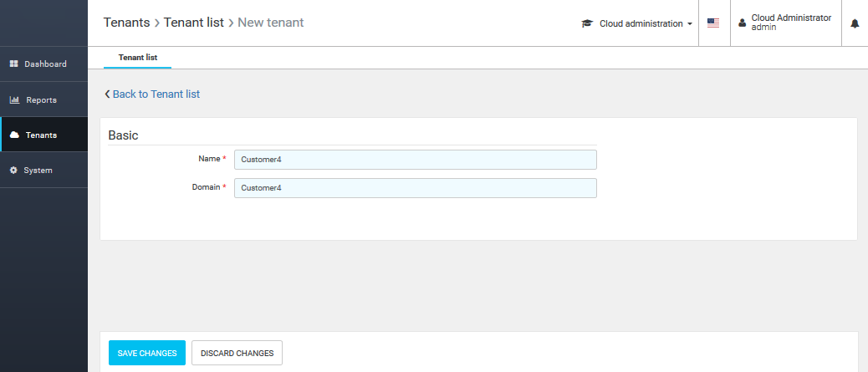The width and height of the screenshot is (868, 372).
Task: Click the Reports bar chart icon
Action: [x=14, y=100]
